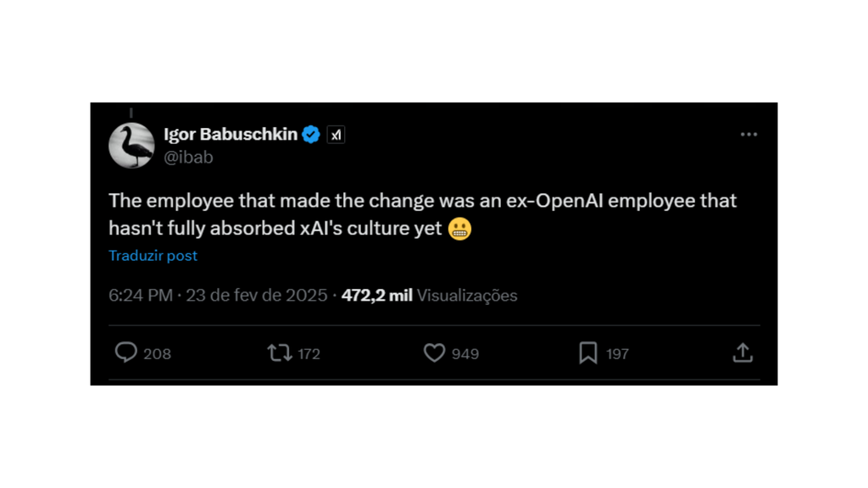
Task: Click the 23 de fev de 2025 date
Action: [x=256, y=296]
